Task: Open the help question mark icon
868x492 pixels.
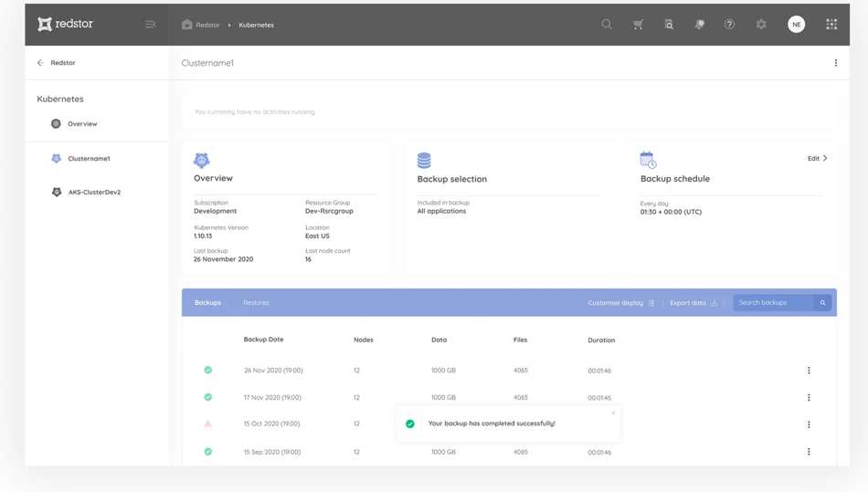Action: tap(729, 25)
